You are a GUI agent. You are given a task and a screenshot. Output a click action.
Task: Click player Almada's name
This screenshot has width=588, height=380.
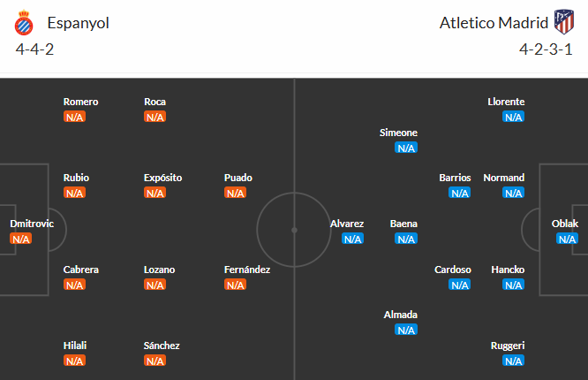pyautogui.click(x=401, y=315)
